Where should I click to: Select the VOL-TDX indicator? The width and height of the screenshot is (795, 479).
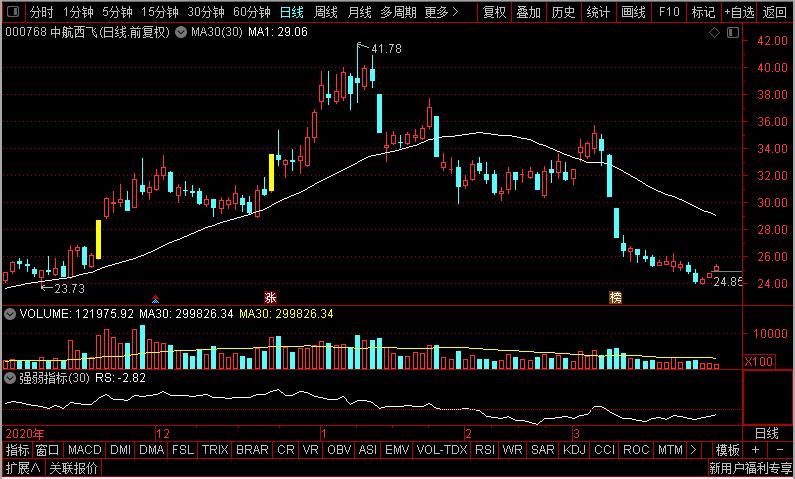click(x=442, y=450)
